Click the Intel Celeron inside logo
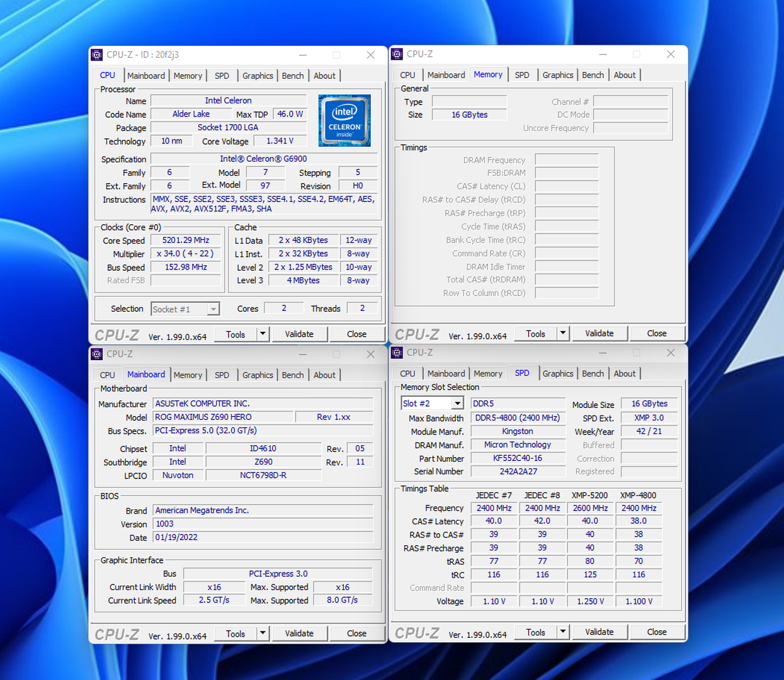 point(344,120)
